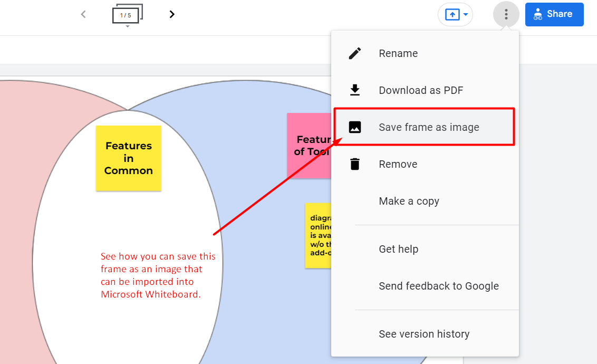Click the blue Share button
597x364 pixels.
(x=554, y=14)
